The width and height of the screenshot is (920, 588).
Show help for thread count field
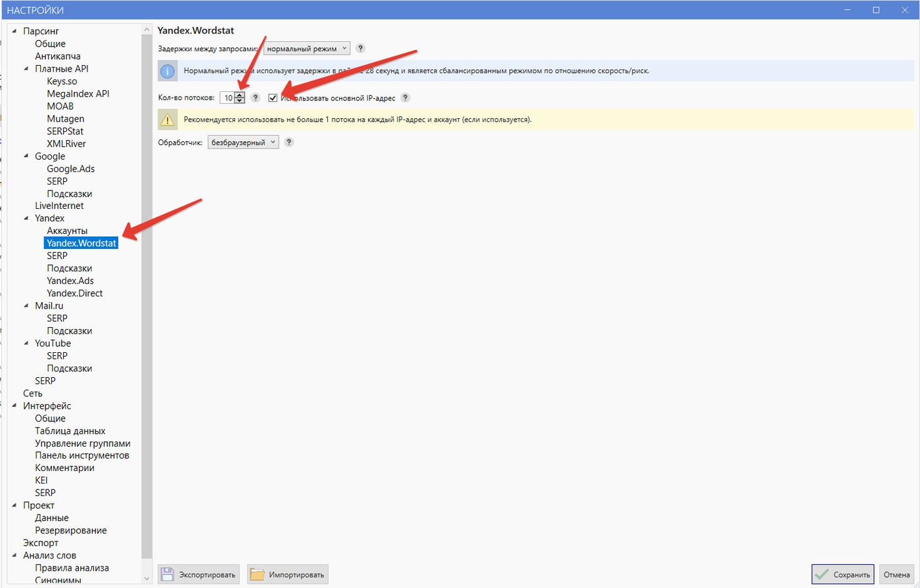coord(256,98)
